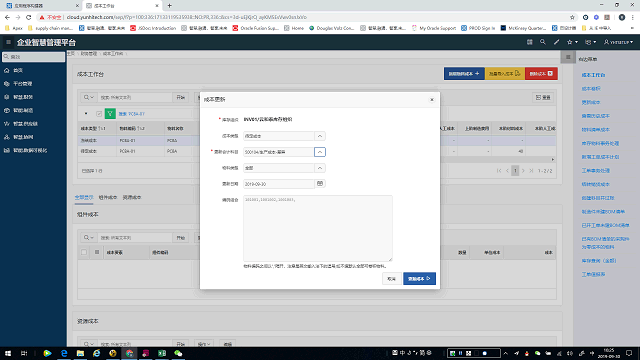
Task: Switch to the 组件成本 tab
Action: [108, 198]
